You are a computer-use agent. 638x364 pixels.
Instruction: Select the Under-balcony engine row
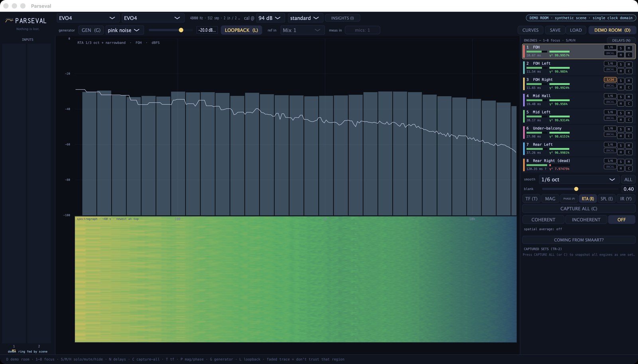[579, 132]
